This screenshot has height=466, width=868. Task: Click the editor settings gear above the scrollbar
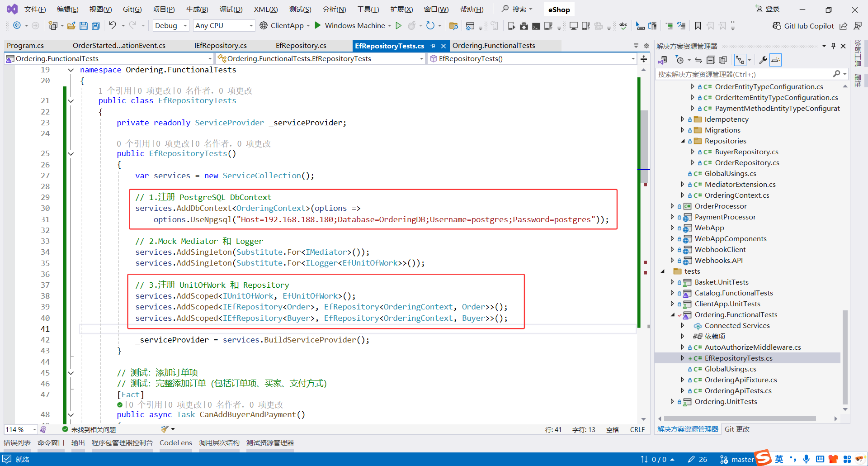[646, 46]
